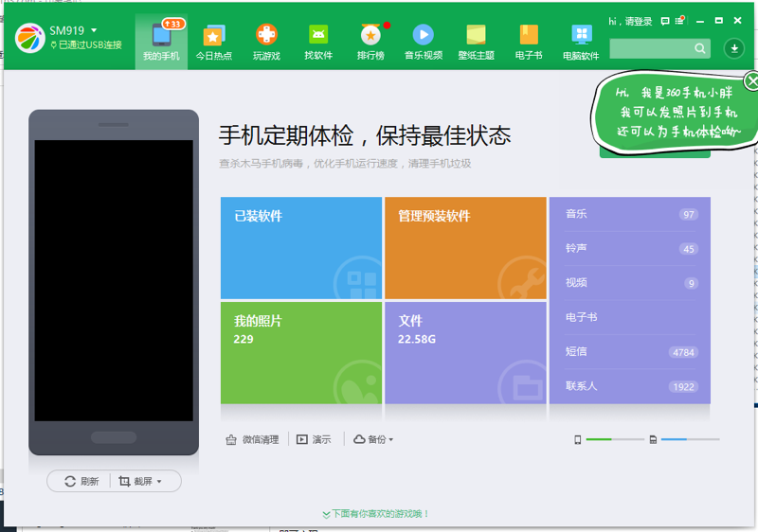Select the 音乐视频 tab

coord(424,42)
